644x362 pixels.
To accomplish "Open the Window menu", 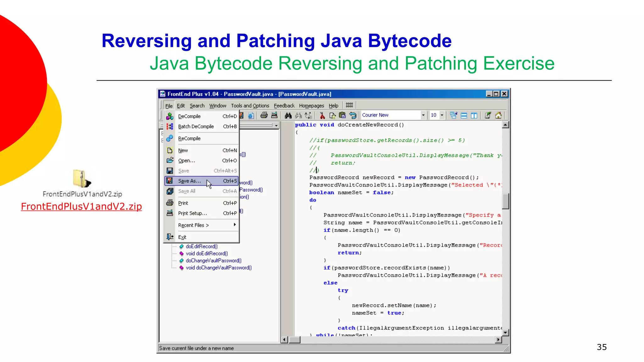I will coord(218,106).
